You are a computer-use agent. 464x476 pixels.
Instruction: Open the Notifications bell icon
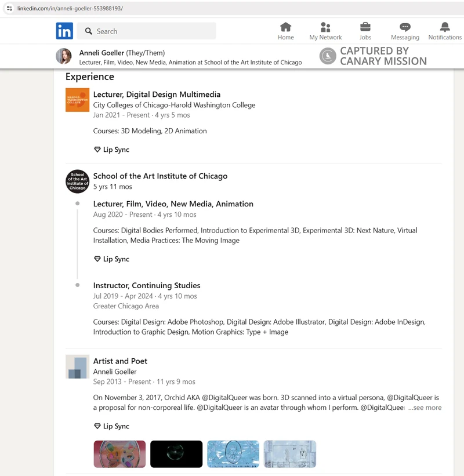445,27
